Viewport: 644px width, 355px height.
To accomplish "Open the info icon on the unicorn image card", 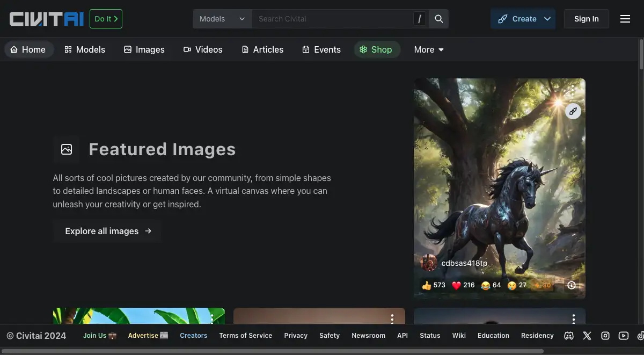I will (572, 285).
